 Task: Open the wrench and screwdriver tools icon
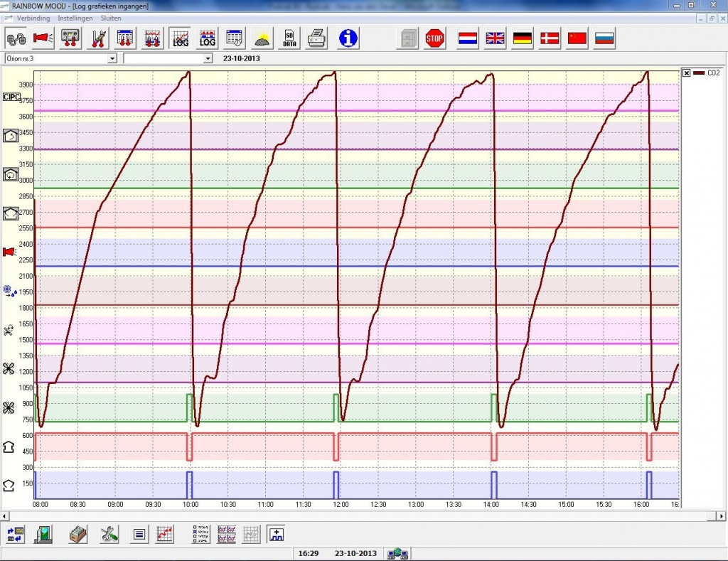(x=109, y=533)
